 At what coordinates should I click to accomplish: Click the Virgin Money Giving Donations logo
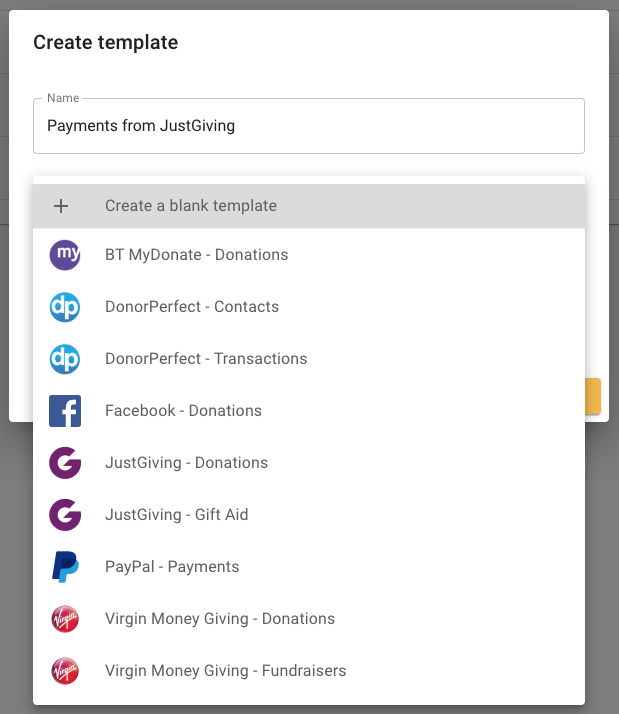pos(65,619)
